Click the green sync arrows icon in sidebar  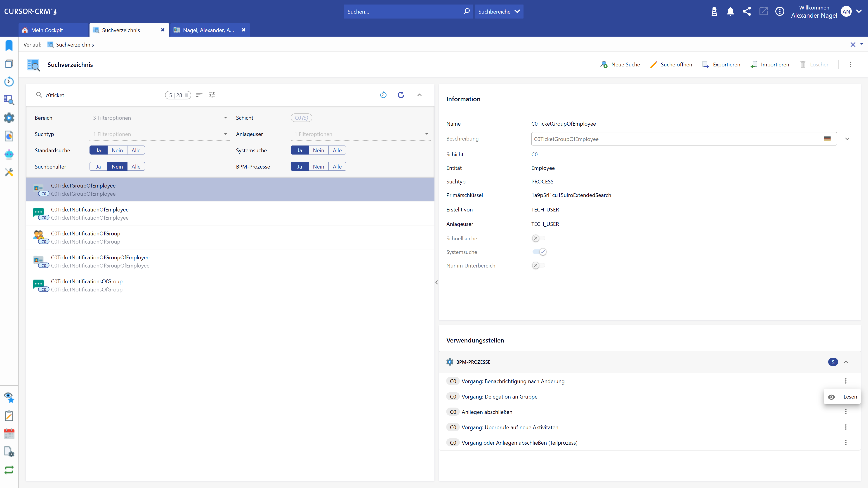pyautogui.click(x=9, y=470)
